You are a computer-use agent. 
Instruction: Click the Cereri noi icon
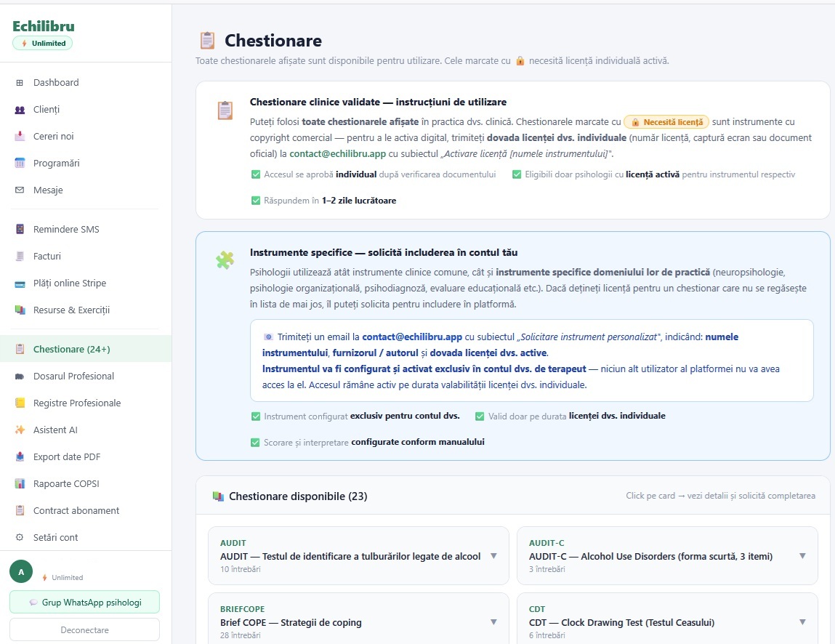(x=20, y=136)
